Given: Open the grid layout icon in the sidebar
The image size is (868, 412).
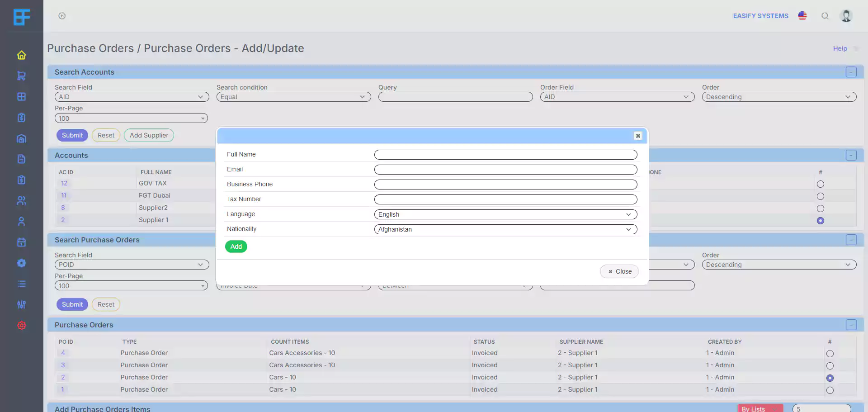Looking at the screenshot, I should point(21,97).
